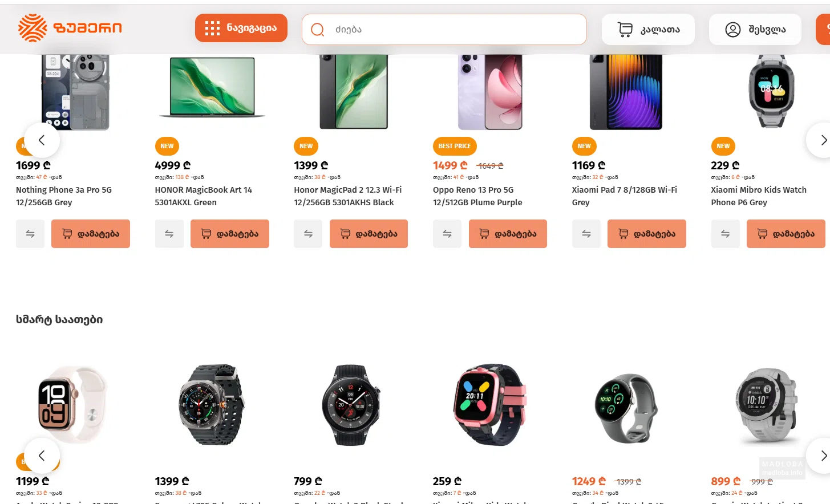Click compare icon for Honor MagicPad 2
The width and height of the screenshot is (830, 504).
(x=308, y=234)
